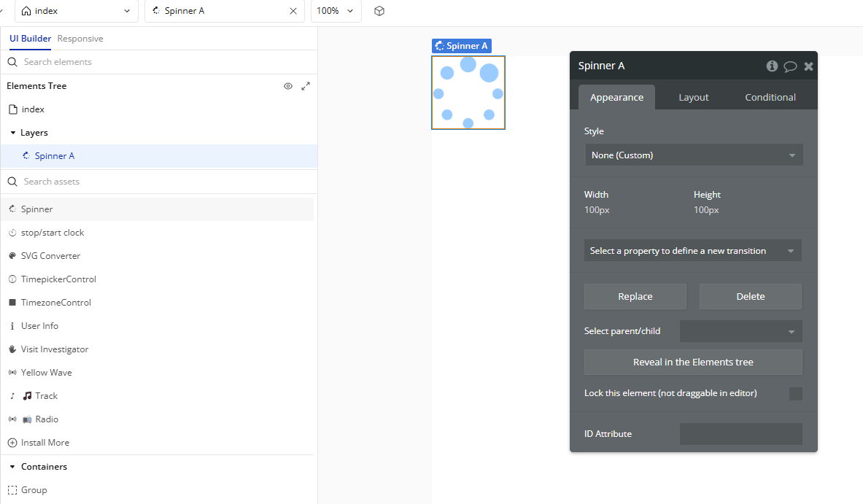Click the index page file icon
Screen dimensions: 863x504
pos(13,109)
